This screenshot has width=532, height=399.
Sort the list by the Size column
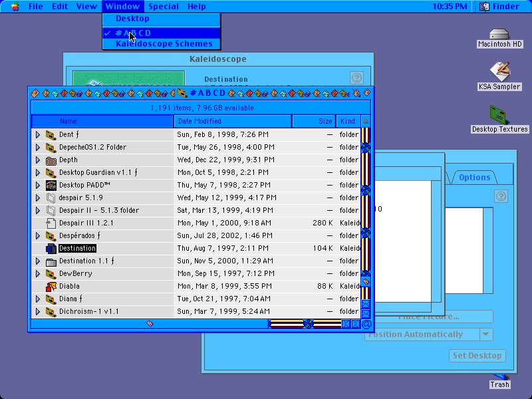pyautogui.click(x=314, y=121)
